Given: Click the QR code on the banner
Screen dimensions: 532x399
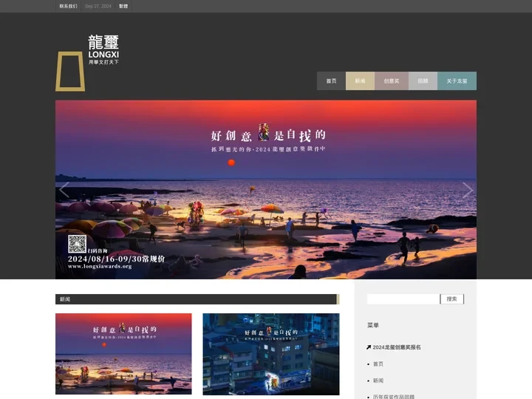Looking at the screenshot, I should coord(77,244).
